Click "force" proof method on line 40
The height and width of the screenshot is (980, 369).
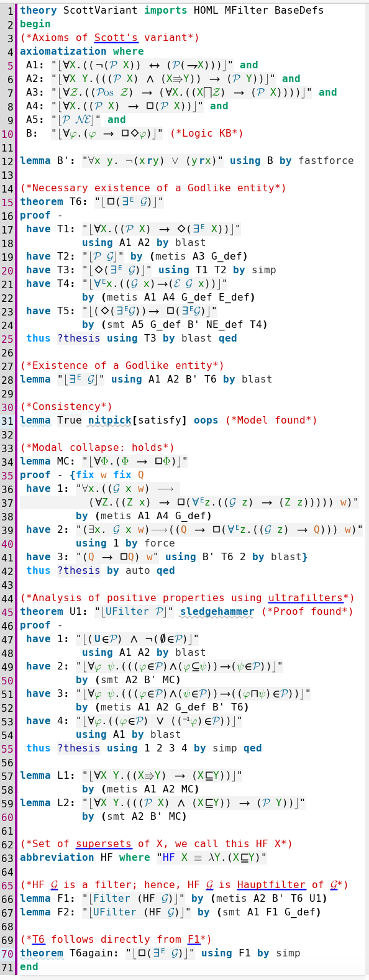160,543
